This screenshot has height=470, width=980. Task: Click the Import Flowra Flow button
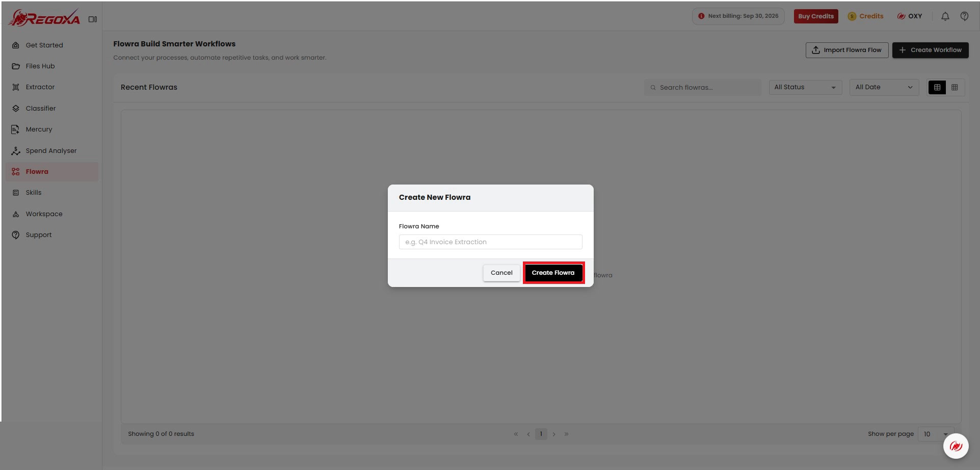(847, 50)
